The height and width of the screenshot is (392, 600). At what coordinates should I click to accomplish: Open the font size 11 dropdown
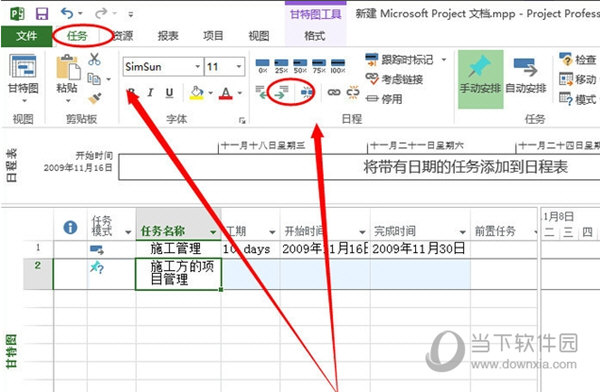click(239, 67)
